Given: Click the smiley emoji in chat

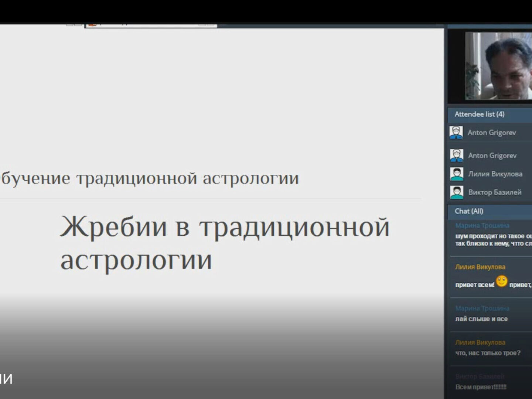Looking at the screenshot, I should point(501,282).
